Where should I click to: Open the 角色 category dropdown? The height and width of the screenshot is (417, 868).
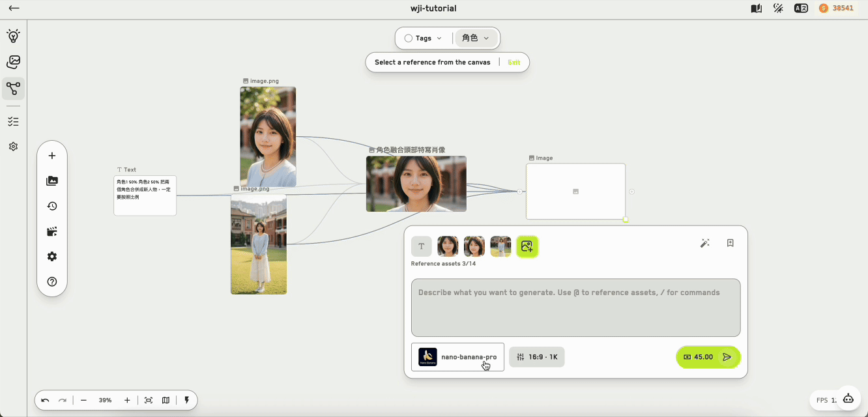click(x=476, y=38)
